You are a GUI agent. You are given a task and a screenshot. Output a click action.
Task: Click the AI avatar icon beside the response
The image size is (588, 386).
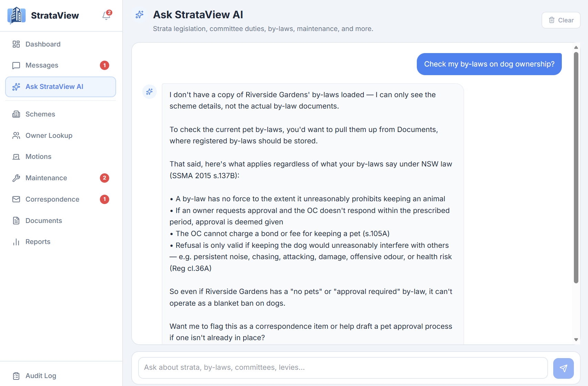[x=149, y=92]
